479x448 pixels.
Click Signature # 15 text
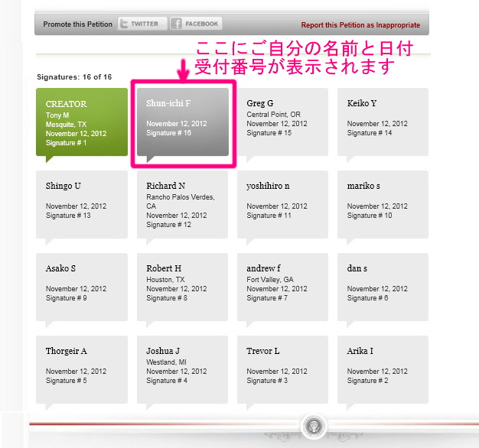click(x=269, y=133)
